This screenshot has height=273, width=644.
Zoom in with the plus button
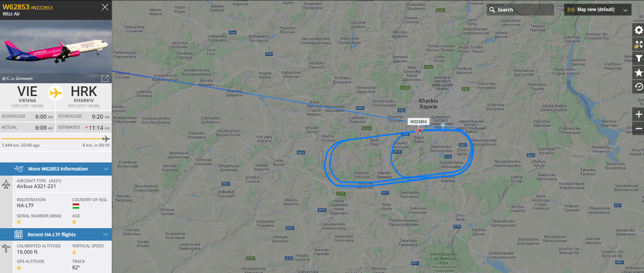click(638, 114)
